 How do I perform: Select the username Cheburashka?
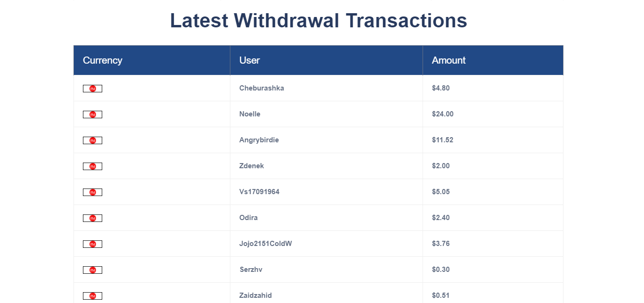[261, 88]
